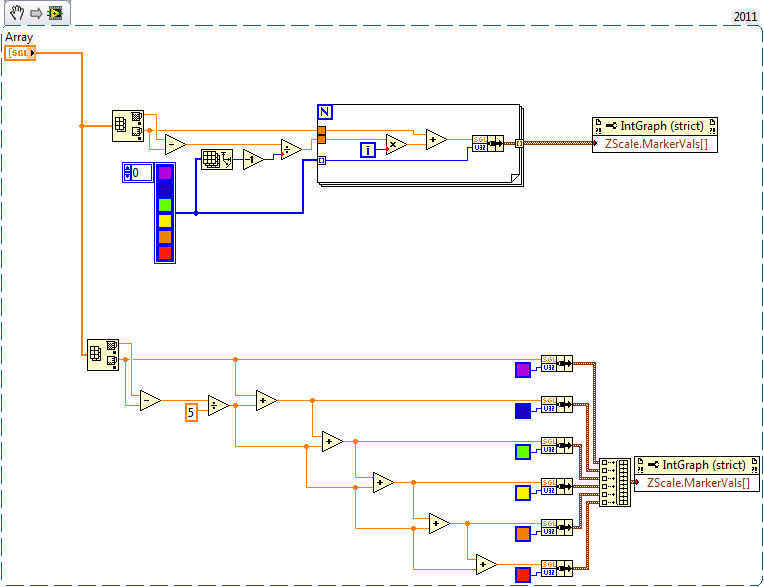This screenshot has height=587, width=764.
Task: Click the fourth Add node in the chain
Action: point(439,523)
